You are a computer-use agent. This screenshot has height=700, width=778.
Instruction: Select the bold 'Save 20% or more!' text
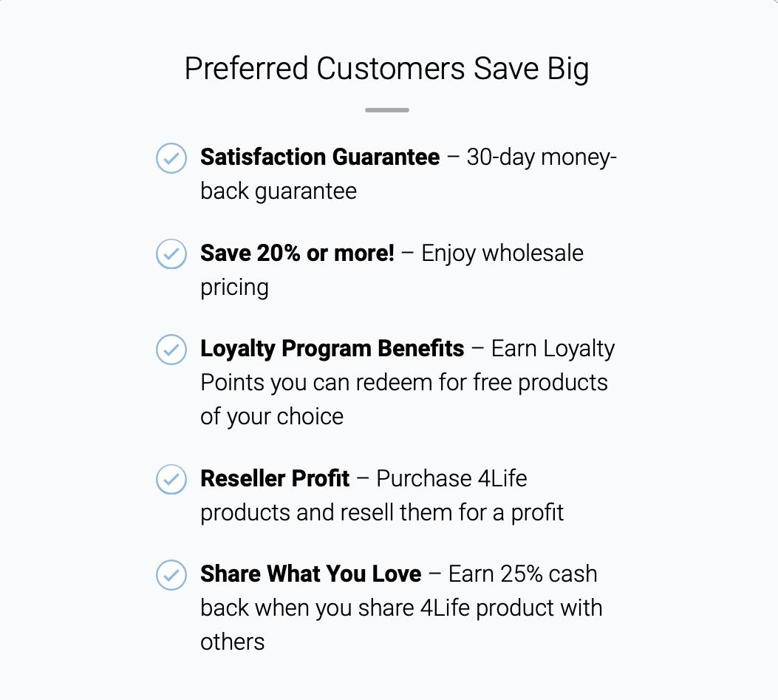pos(297,253)
